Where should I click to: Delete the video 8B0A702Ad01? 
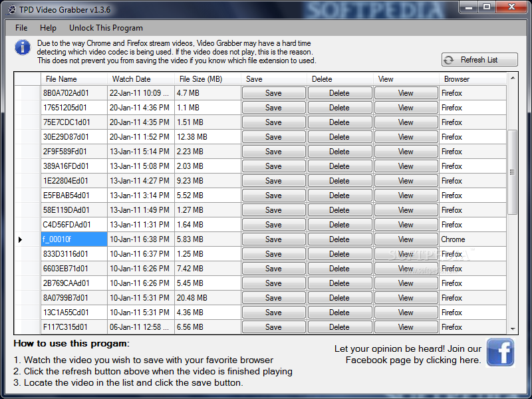339,93
